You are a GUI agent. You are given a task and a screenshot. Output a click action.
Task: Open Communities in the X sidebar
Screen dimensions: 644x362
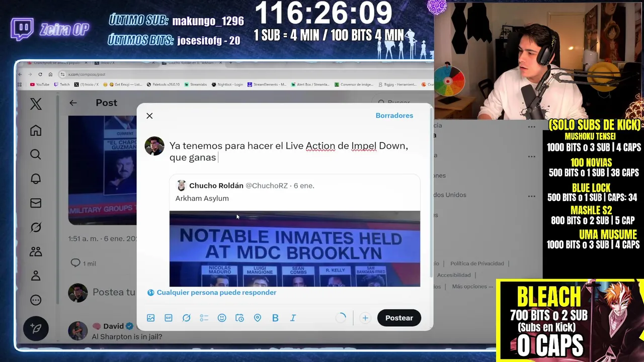click(x=36, y=251)
